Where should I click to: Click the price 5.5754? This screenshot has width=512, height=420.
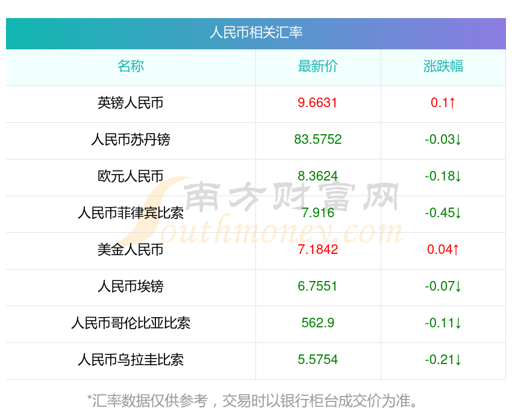coord(317,360)
